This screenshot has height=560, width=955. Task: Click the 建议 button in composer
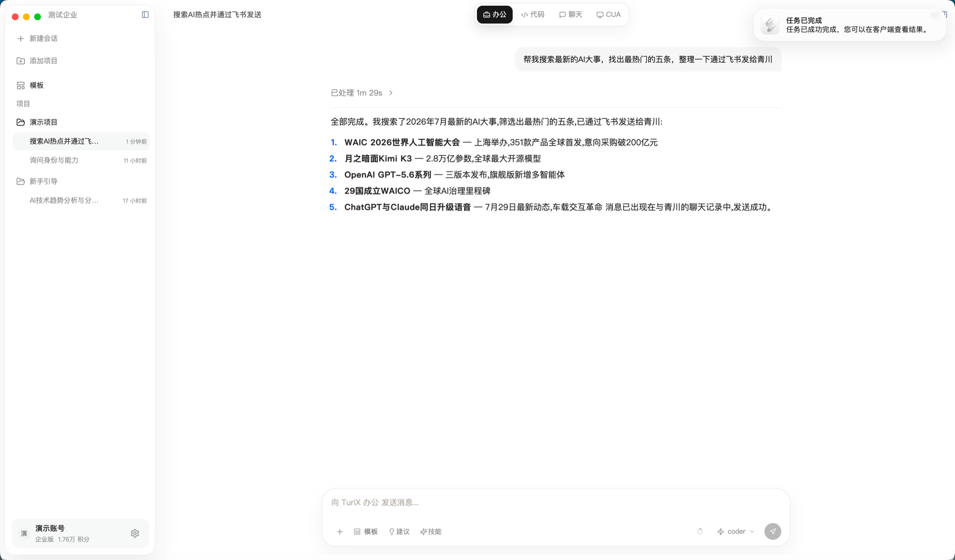pyautogui.click(x=399, y=531)
